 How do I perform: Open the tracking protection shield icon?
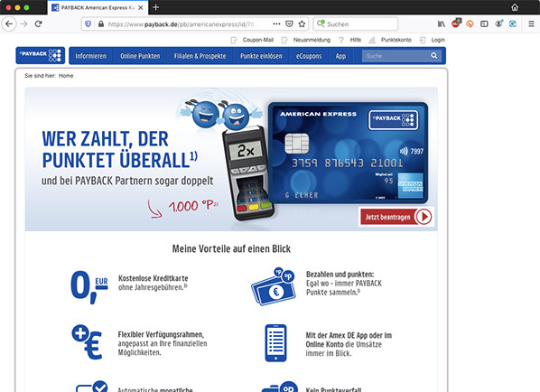88,24
